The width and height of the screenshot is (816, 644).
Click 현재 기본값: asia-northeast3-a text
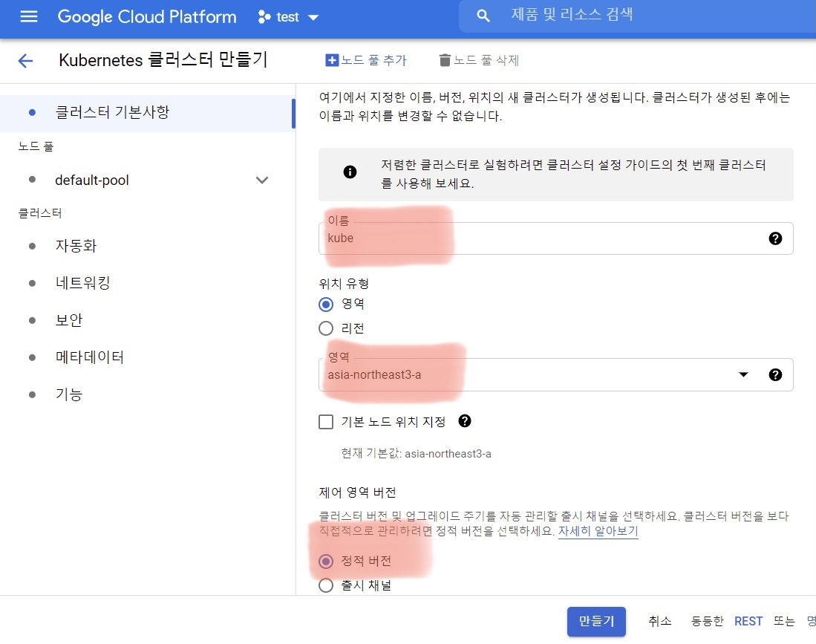[416, 453]
